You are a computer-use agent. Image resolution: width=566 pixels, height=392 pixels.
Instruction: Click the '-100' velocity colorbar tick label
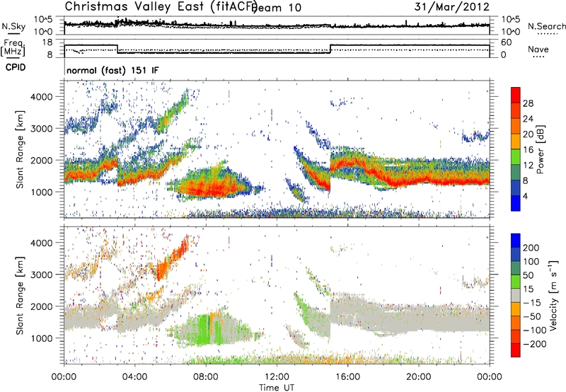(535, 330)
